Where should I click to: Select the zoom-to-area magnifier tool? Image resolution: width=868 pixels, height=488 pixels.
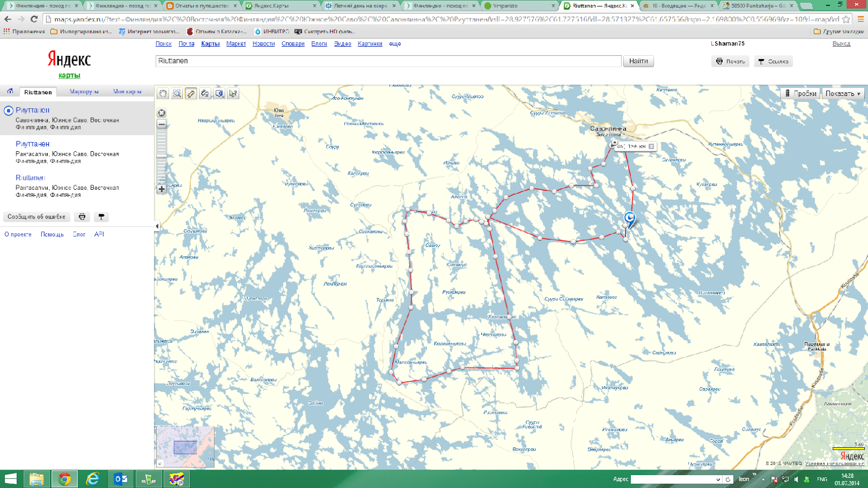177,94
